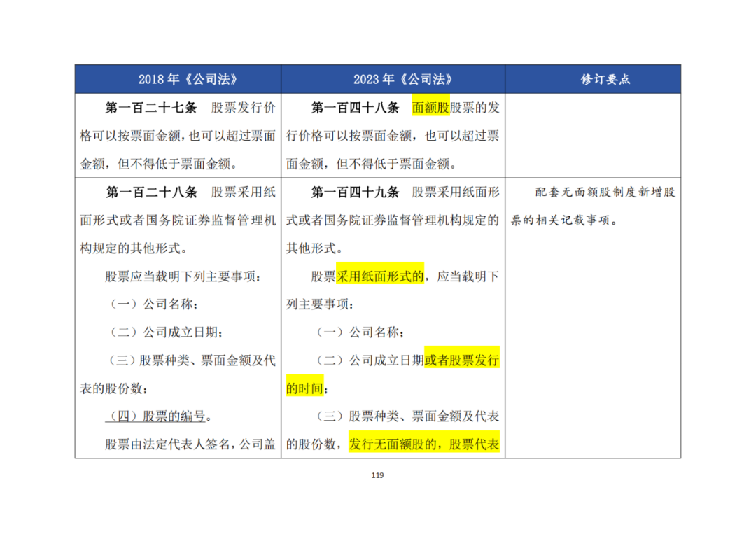The height and width of the screenshot is (534, 756).
Task: Click the line '列主要事项：' in the 2023 column
Action: pyautogui.click(x=321, y=304)
